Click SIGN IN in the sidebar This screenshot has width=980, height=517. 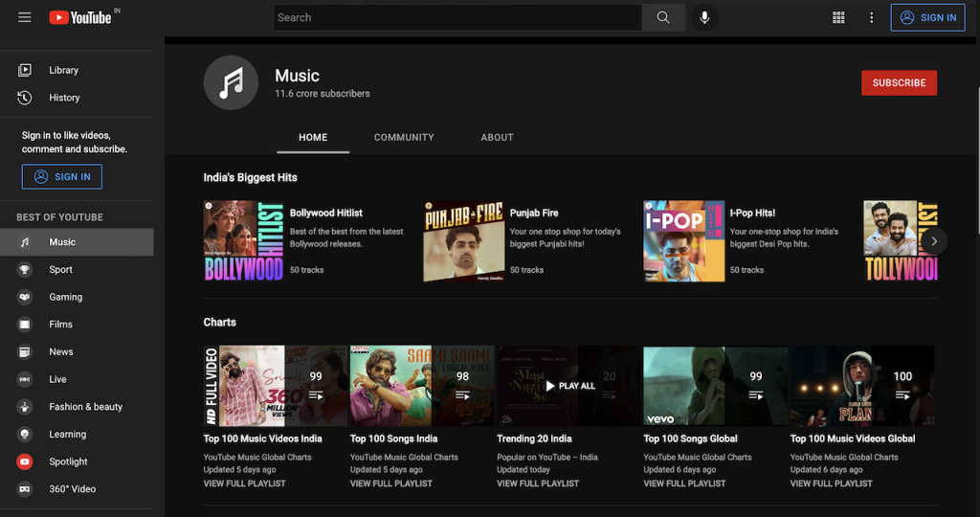pos(62,177)
